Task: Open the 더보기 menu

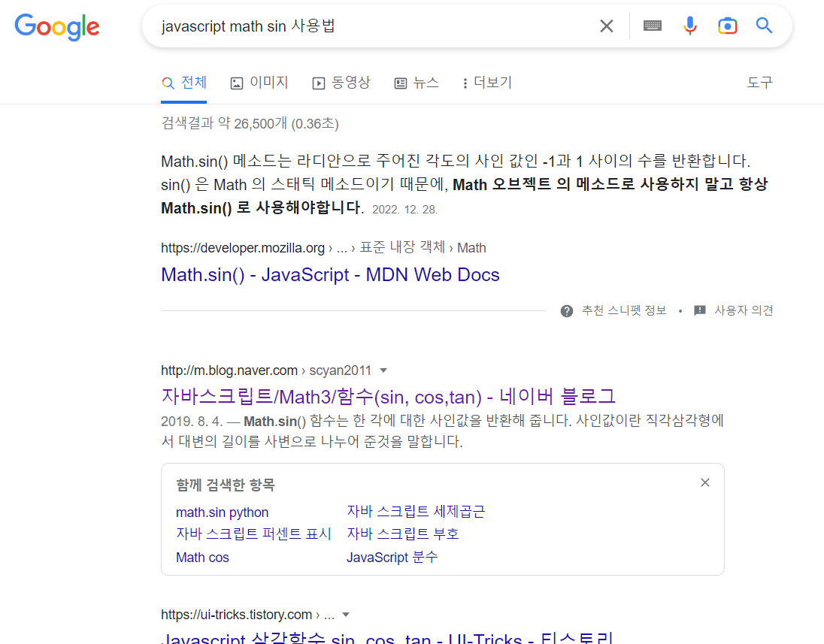Action: point(487,83)
